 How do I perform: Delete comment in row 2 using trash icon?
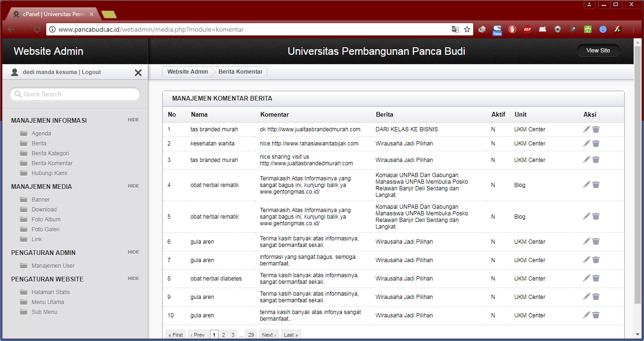(596, 144)
